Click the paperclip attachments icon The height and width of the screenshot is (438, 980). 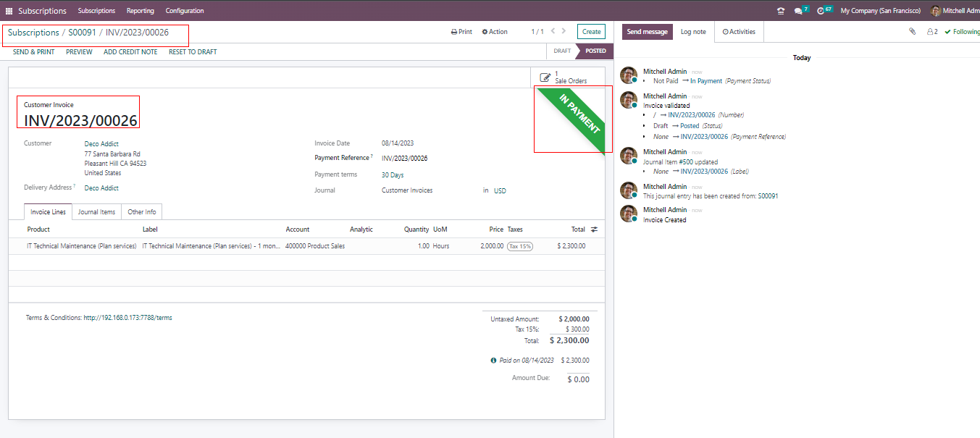tap(913, 32)
